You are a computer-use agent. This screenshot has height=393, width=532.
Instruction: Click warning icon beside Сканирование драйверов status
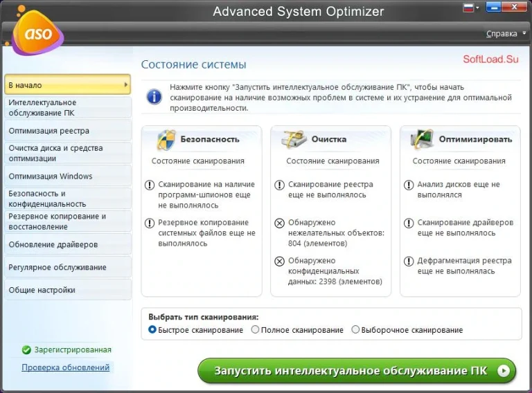pyautogui.click(x=409, y=223)
